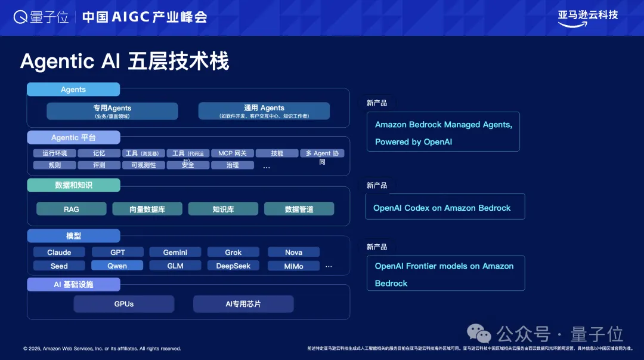Select the 治理 chip

[x=233, y=165]
